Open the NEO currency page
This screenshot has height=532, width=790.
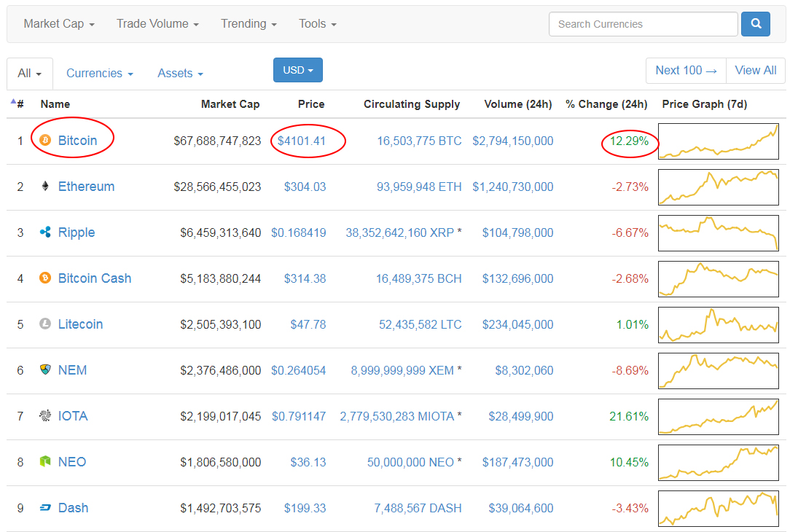(x=72, y=461)
